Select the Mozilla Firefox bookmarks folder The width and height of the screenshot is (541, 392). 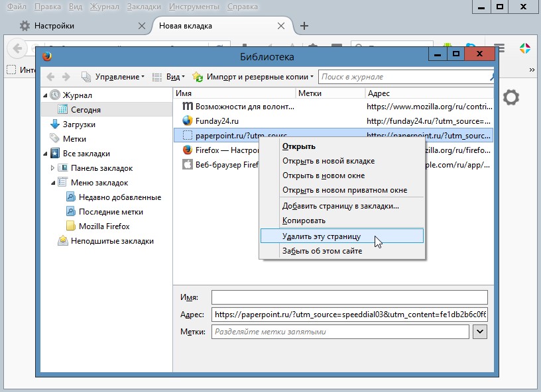pyautogui.click(x=104, y=226)
